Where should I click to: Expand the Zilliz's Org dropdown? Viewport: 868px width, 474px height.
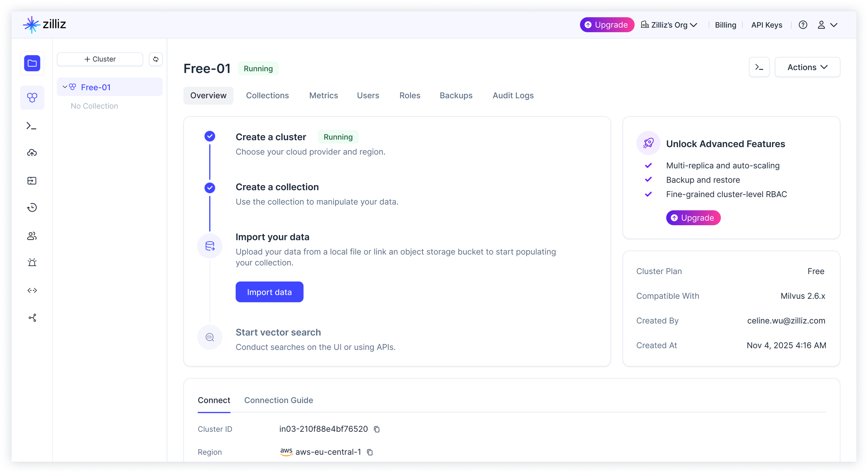coord(669,25)
